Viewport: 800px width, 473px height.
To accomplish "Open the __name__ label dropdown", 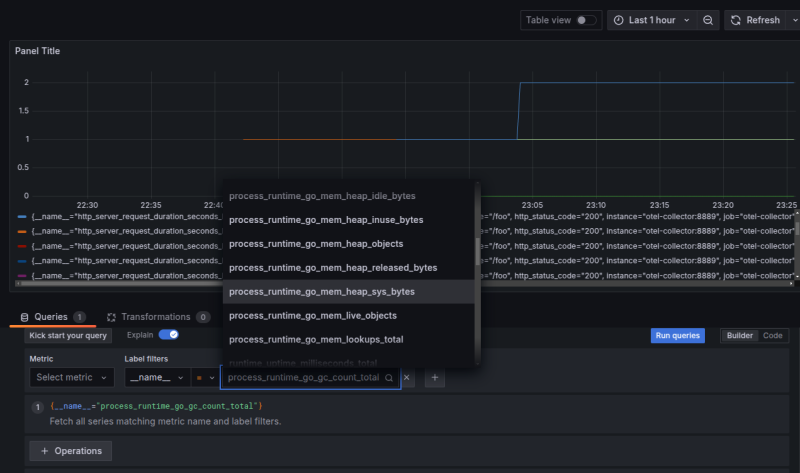I will pos(155,378).
